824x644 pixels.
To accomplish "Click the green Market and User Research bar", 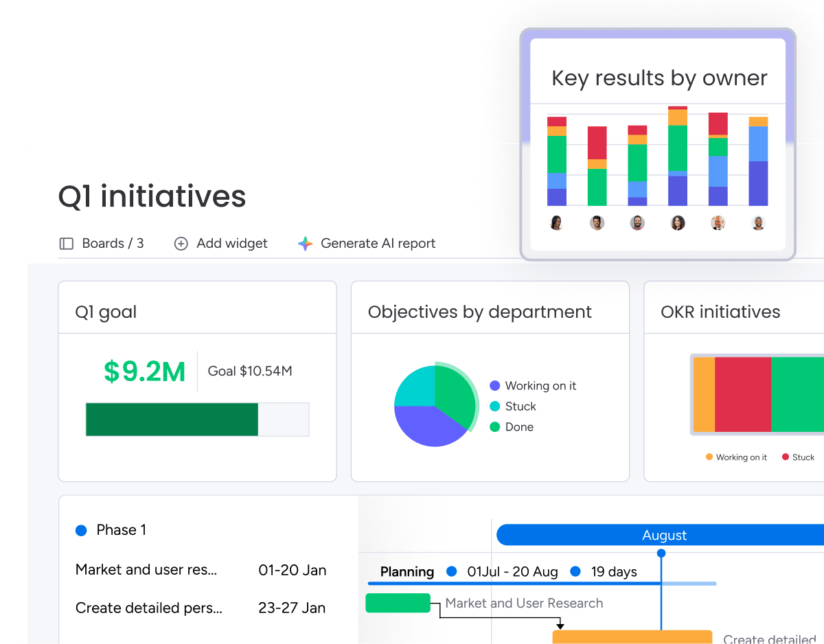I will coord(398,603).
